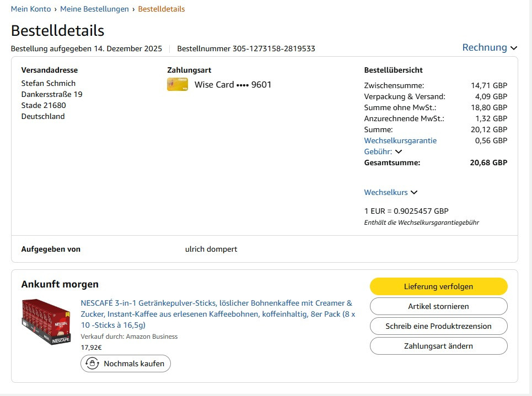Click Schreib eine Produktrezension button
532x396 pixels.
[x=438, y=326]
